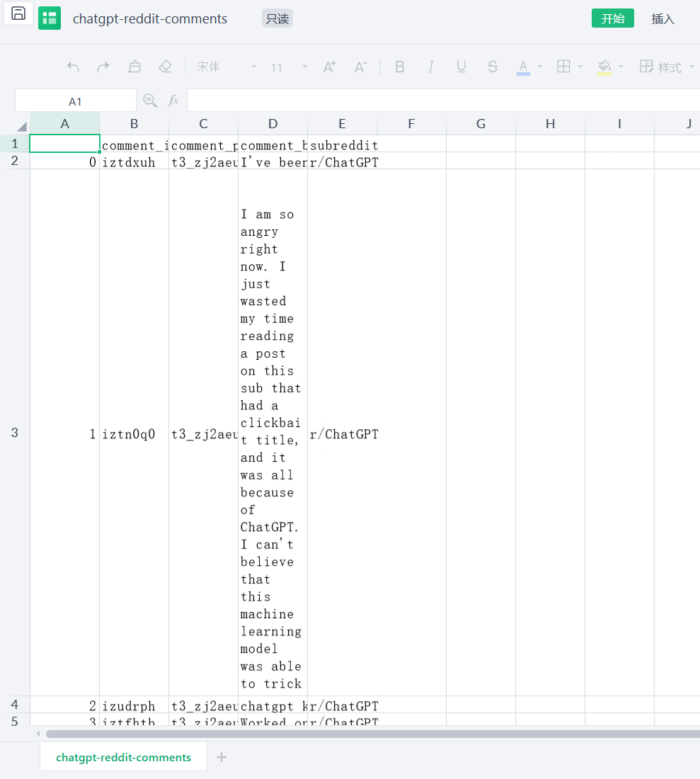Increase font size with A+ icon

coord(329,67)
